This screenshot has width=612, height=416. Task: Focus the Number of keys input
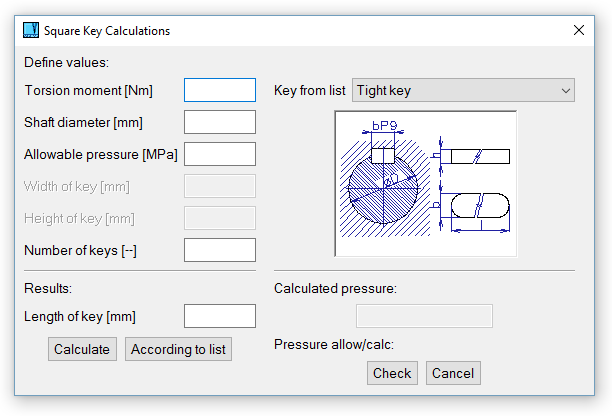220,250
